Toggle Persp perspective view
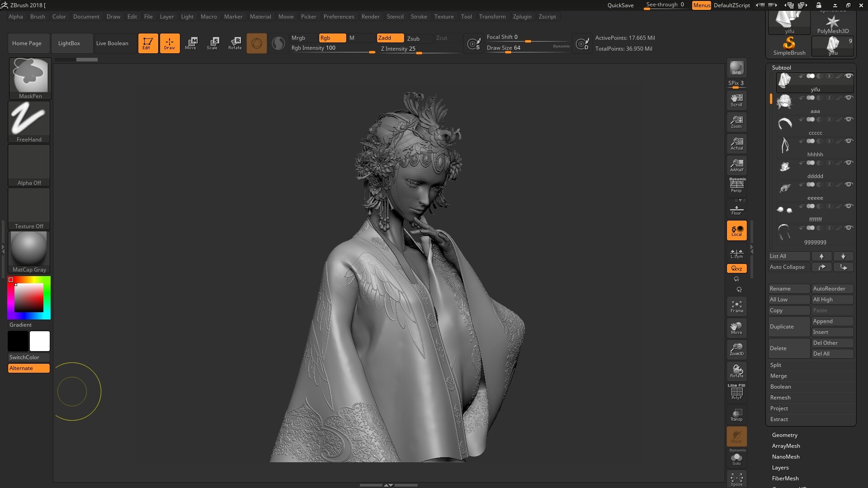Image resolution: width=868 pixels, height=488 pixels. tap(736, 186)
